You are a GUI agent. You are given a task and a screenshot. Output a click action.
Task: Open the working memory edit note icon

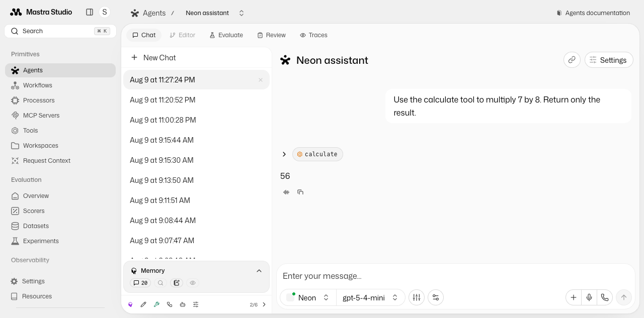pos(177,283)
